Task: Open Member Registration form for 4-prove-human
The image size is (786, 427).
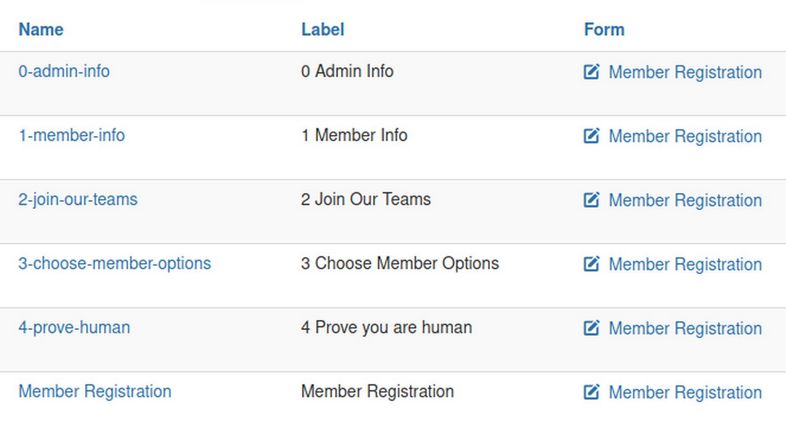Action: (x=685, y=328)
